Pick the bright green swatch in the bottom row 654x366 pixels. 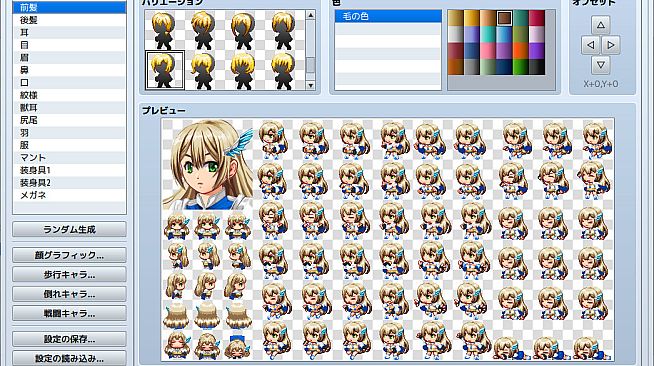point(521,67)
